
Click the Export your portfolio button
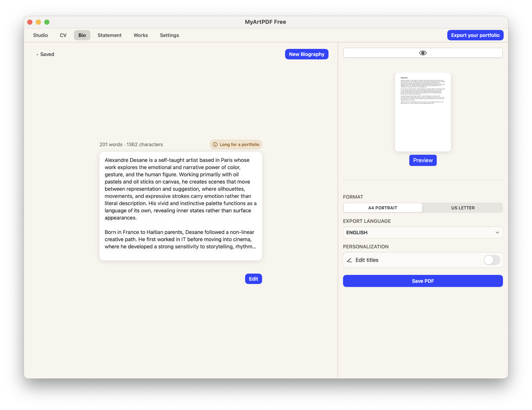475,35
